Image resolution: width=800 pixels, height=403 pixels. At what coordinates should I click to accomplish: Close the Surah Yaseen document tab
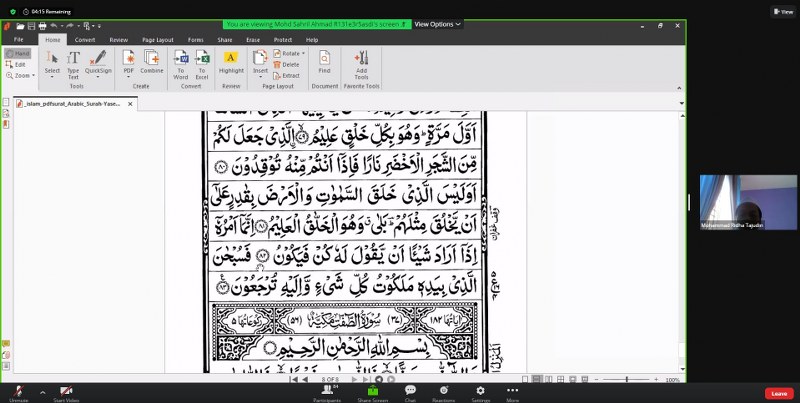pyautogui.click(x=130, y=104)
